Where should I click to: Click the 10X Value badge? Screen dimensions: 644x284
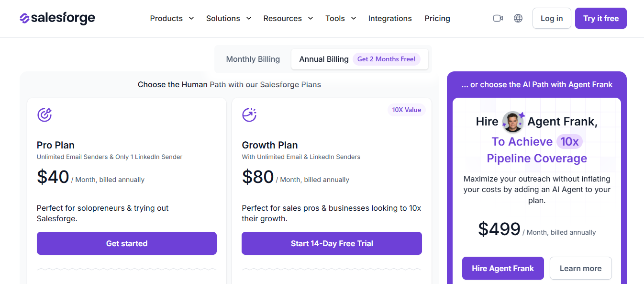pyautogui.click(x=406, y=110)
